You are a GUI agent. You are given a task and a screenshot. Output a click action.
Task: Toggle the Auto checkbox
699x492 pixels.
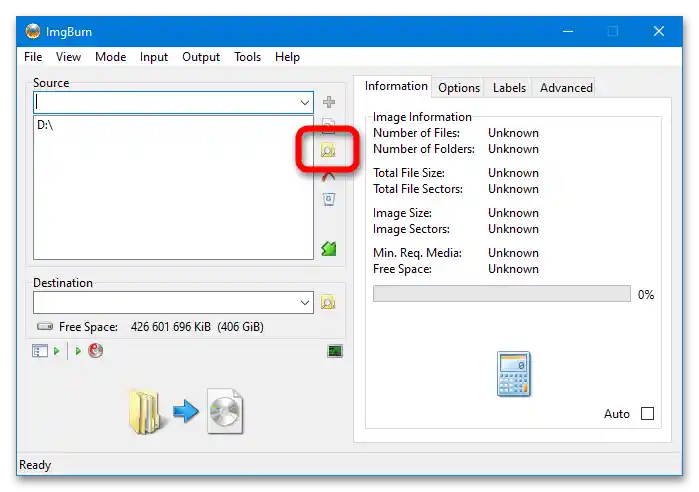point(647,414)
